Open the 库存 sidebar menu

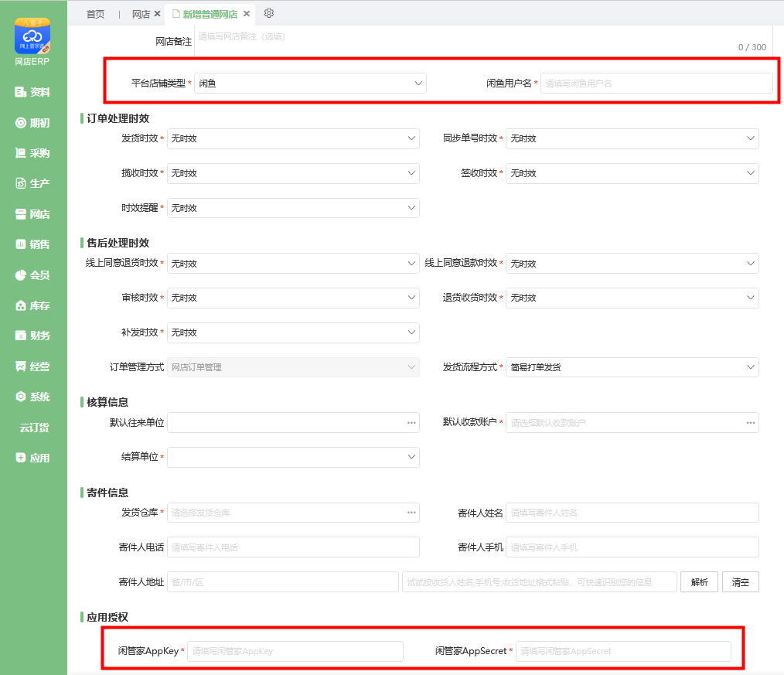tap(33, 305)
